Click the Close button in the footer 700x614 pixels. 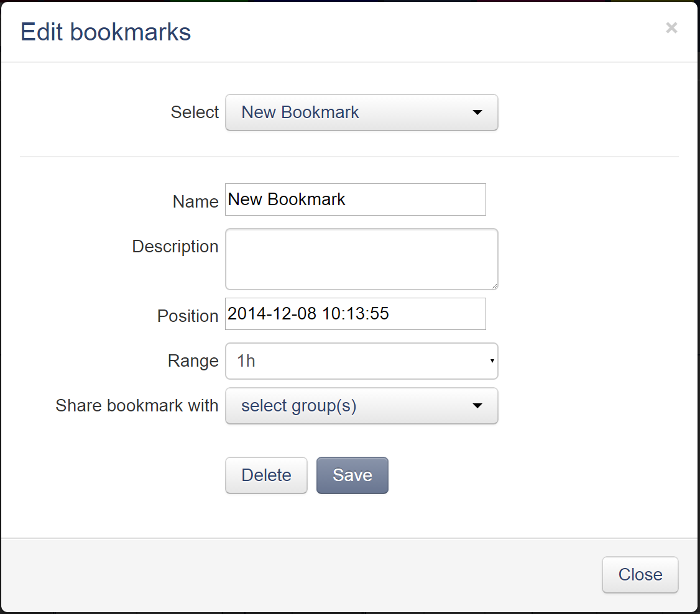click(x=640, y=575)
